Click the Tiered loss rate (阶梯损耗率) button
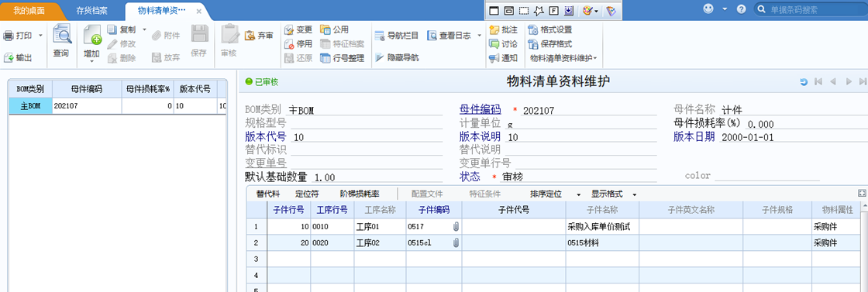868x292 pixels. [x=360, y=194]
